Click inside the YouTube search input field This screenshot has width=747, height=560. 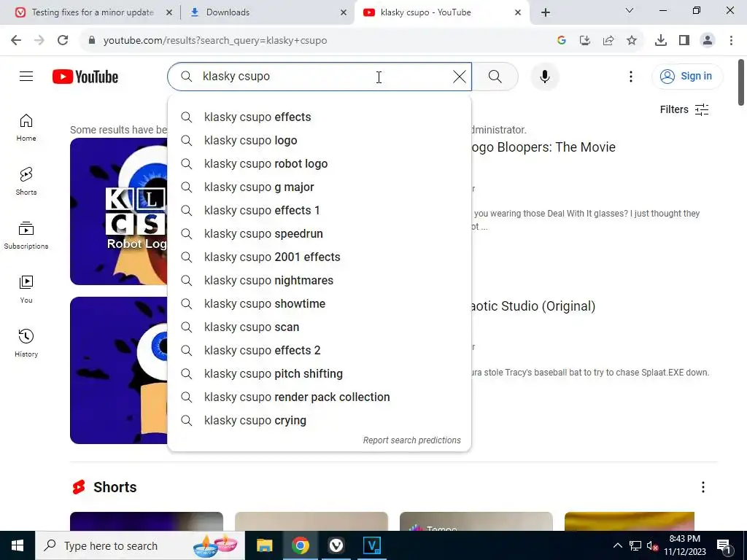tap(320, 76)
